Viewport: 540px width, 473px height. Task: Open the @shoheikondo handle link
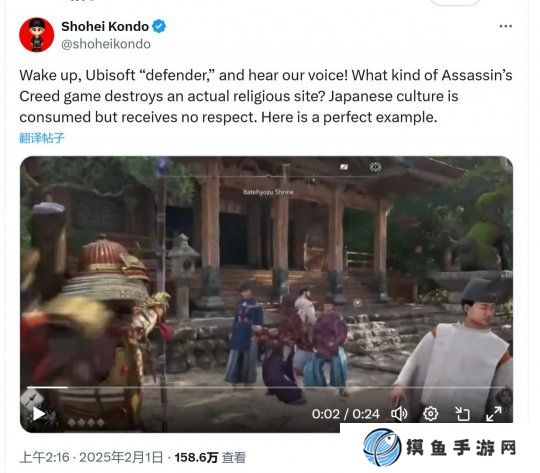coord(106,44)
